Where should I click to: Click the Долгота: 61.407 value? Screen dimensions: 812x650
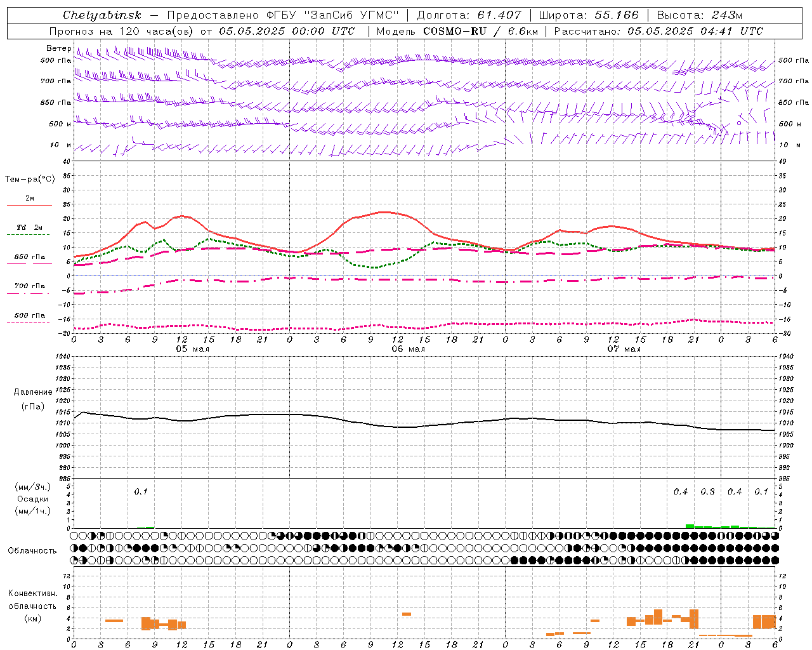pos(469,15)
